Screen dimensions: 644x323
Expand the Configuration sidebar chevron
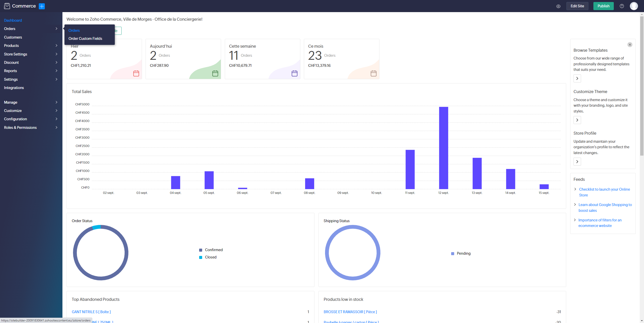click(x=56, y=119)
